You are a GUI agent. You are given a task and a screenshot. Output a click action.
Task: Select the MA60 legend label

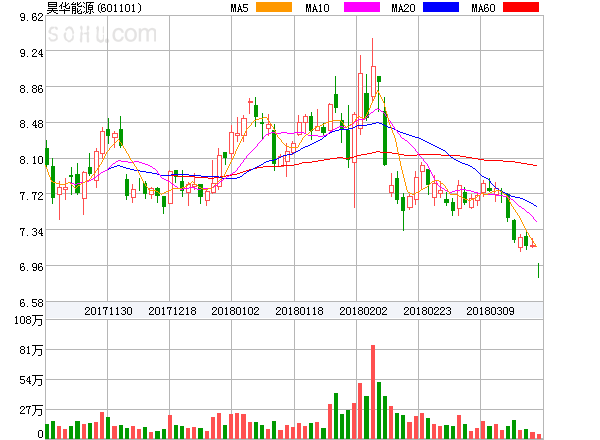pyautogui.click(x=483, y=8)
